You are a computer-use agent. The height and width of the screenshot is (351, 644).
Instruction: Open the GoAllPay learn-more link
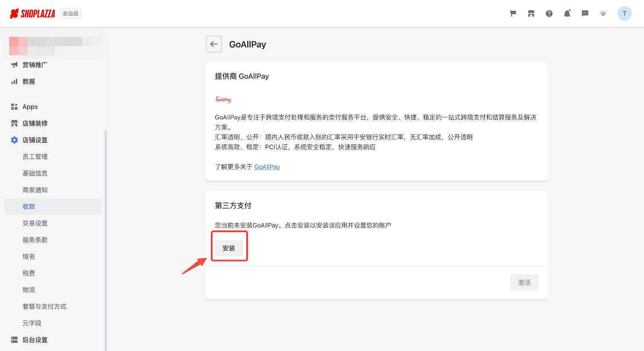[267, 167]
